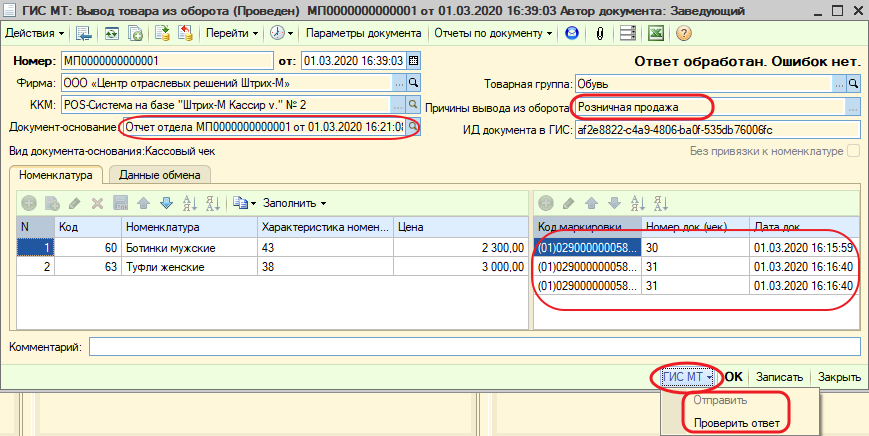Toggle 'Без привязки к номенклатуре' checkbox
The height and width of the screenshot is (436, 869).
[x=853, y=151]
